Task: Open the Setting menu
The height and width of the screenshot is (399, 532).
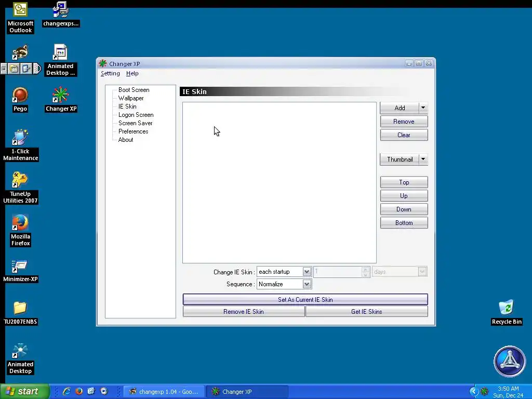Action: 110,73
